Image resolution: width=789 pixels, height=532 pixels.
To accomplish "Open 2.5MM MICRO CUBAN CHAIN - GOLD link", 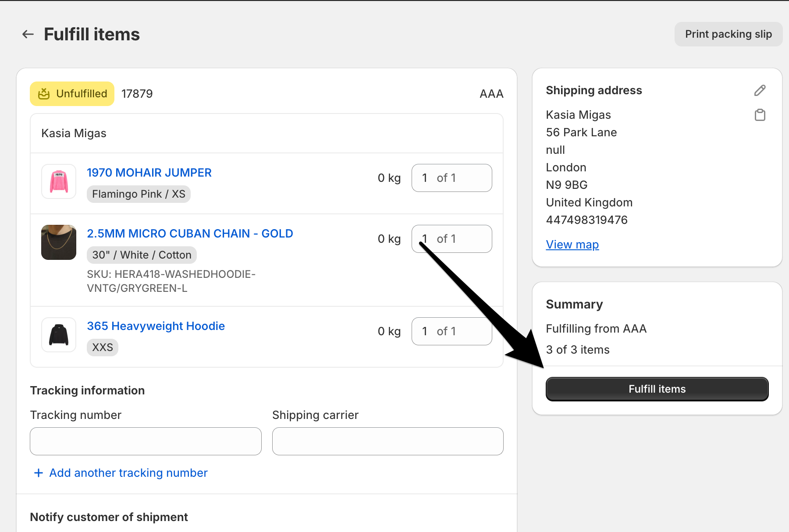I will pos(190,234).
